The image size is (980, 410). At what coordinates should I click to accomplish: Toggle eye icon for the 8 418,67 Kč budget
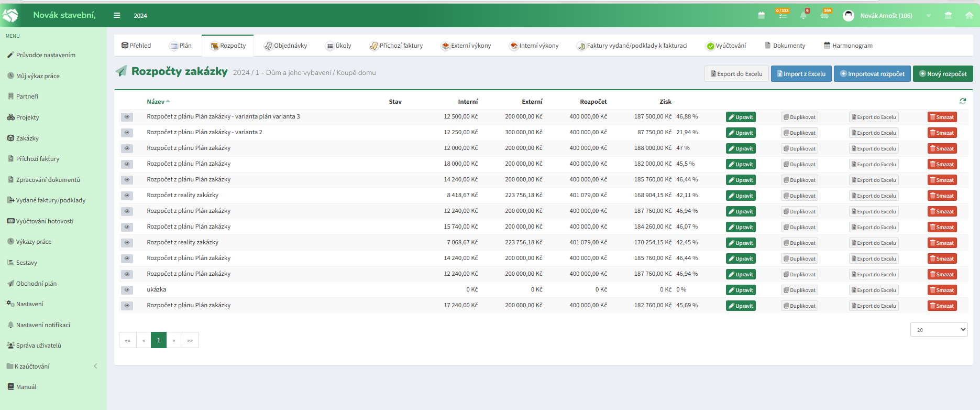click(x=127, y=196)
